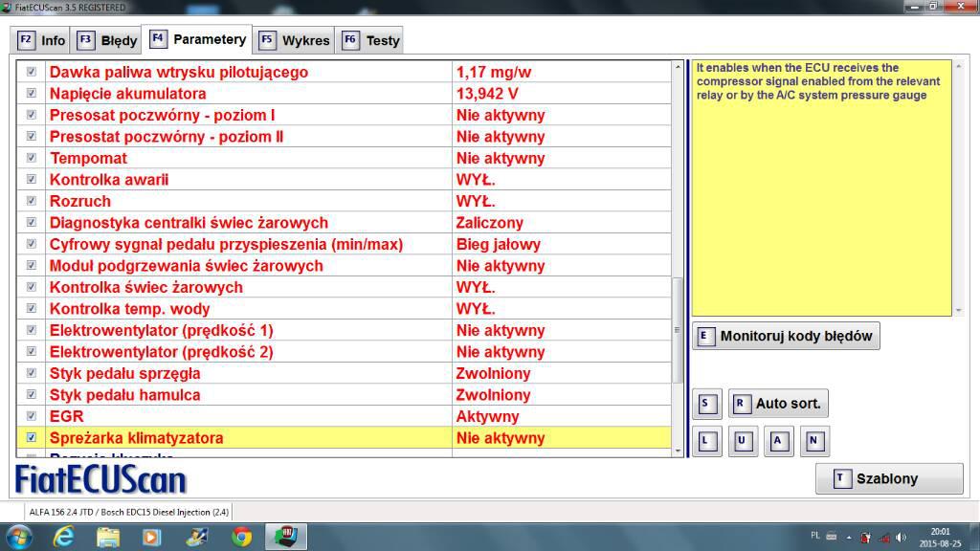Select EGR Aktywny value cell

561,416
